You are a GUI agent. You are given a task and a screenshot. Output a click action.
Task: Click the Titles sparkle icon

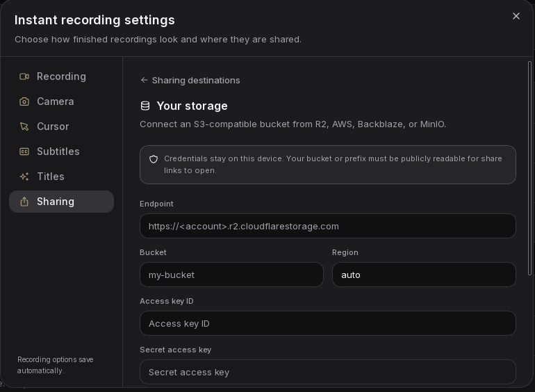(24, 177)
